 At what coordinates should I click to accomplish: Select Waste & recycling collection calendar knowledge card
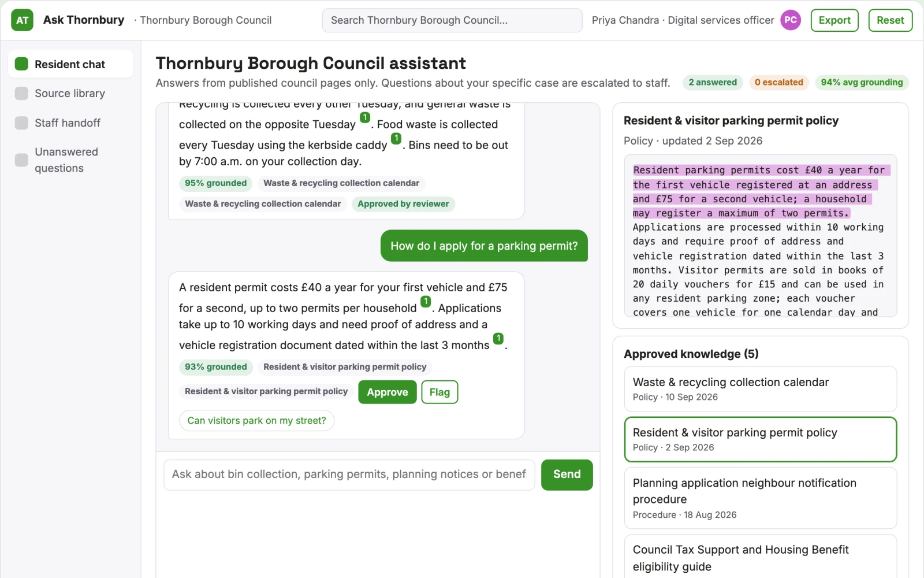(x=760, y=389)
